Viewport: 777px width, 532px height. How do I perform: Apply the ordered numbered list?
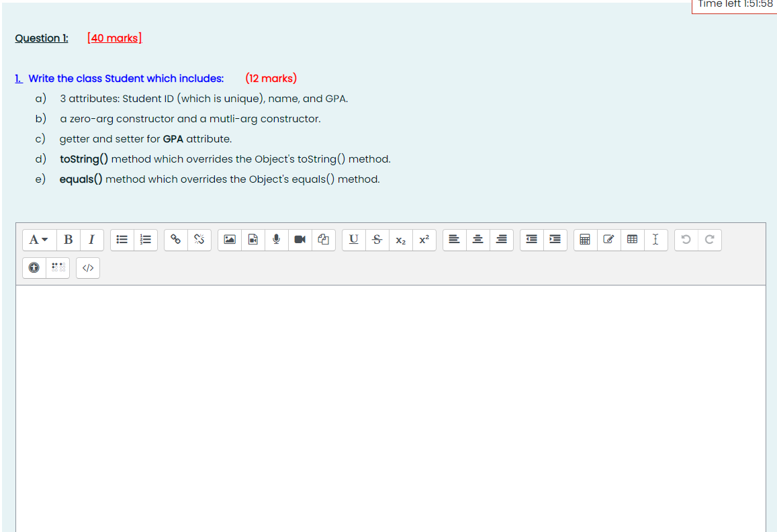146,239
